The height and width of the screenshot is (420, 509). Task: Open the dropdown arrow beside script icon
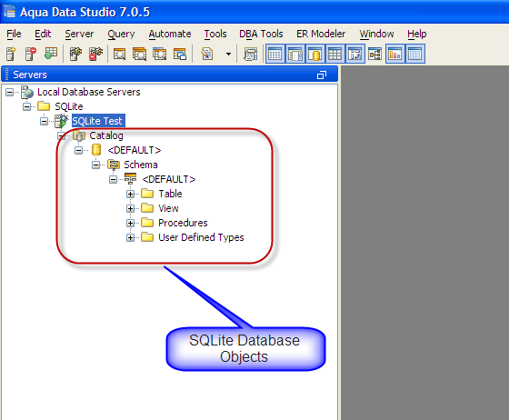(x=228, y=54)
